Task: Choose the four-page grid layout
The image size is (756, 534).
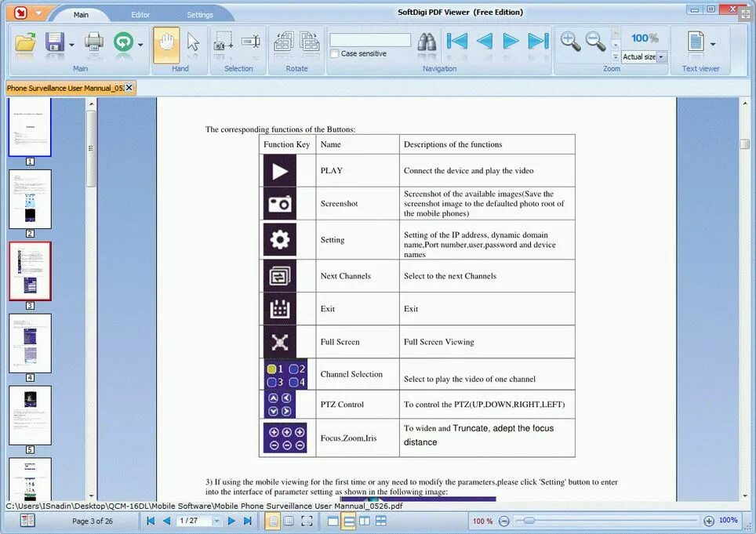Action: (381, 521)
